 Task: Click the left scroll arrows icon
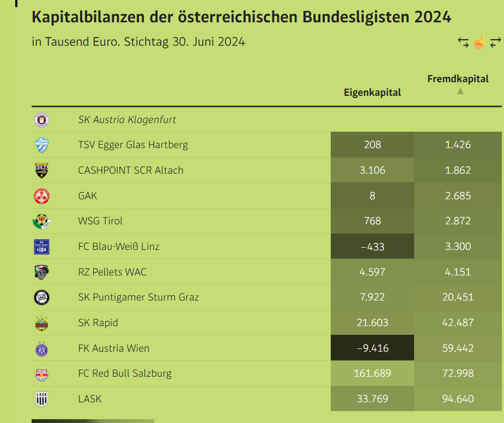pos(463,42)
